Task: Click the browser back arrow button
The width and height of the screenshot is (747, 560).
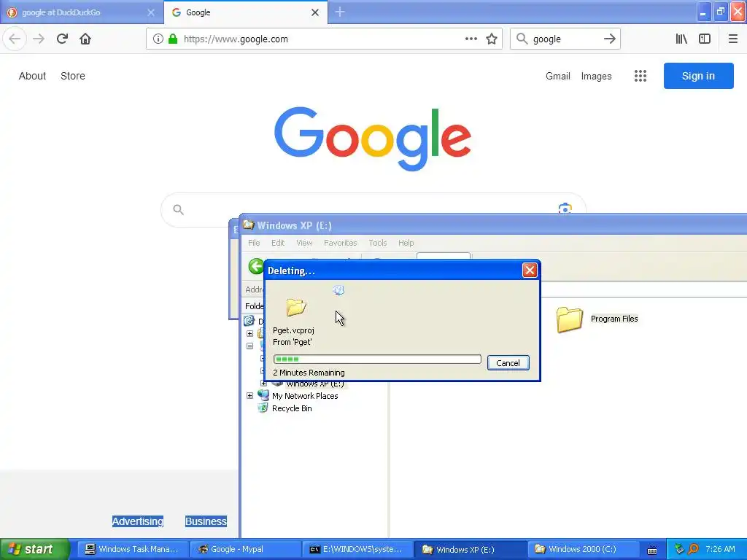Action: point(15,39)
